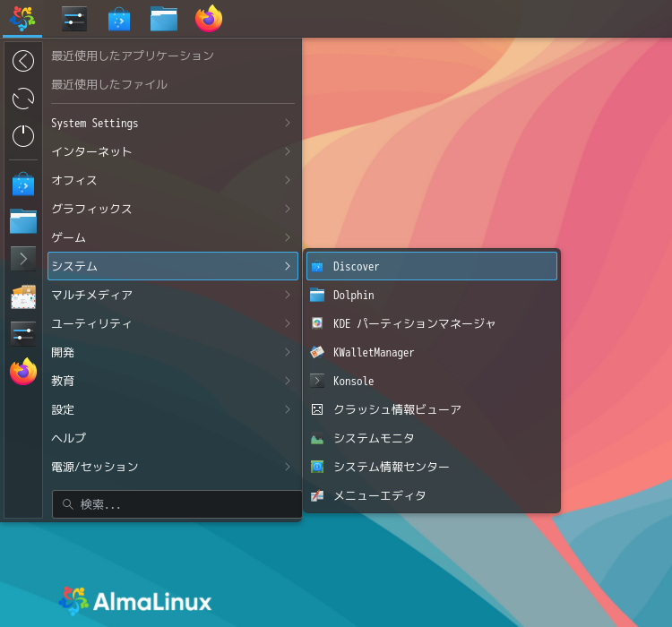Select the システム category
672x627 pixels.
pos(173,266)
